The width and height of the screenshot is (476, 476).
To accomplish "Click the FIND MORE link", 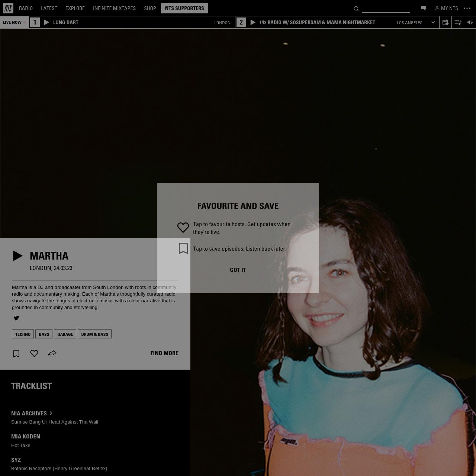I will click(164, 353).
